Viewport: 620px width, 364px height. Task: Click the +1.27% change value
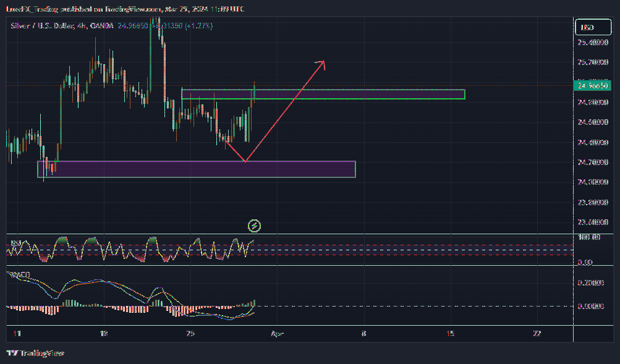point(199,26)
